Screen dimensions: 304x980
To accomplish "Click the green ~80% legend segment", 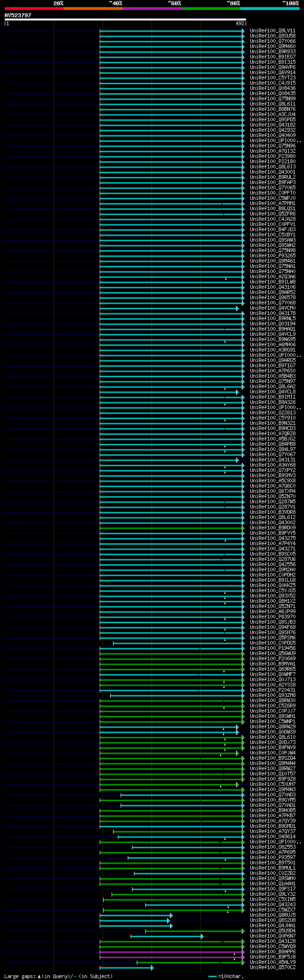I will click(x=211, y=9).
